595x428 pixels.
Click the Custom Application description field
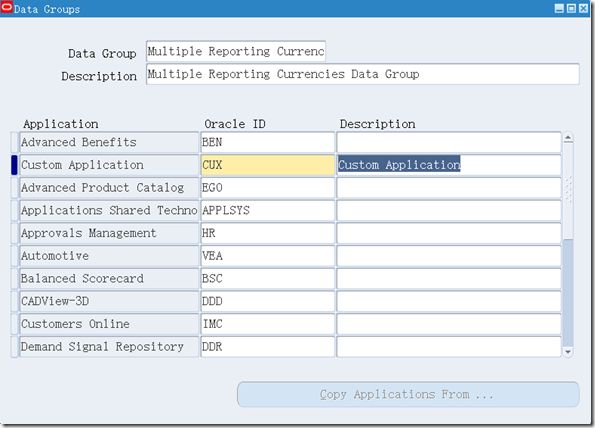[x=449, y=165]
